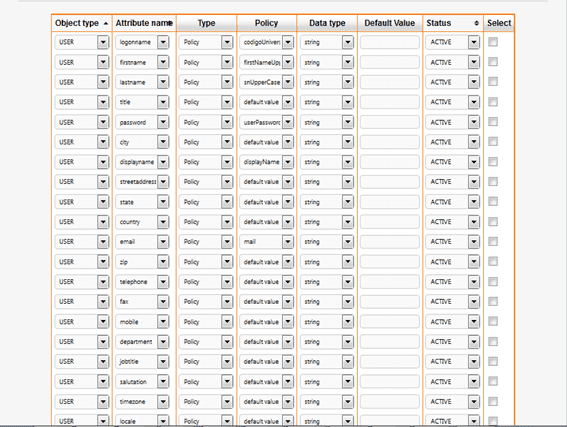Focus Default Value field in mobile row
This screenshot has width=567, height=427.
pos(390,322)
